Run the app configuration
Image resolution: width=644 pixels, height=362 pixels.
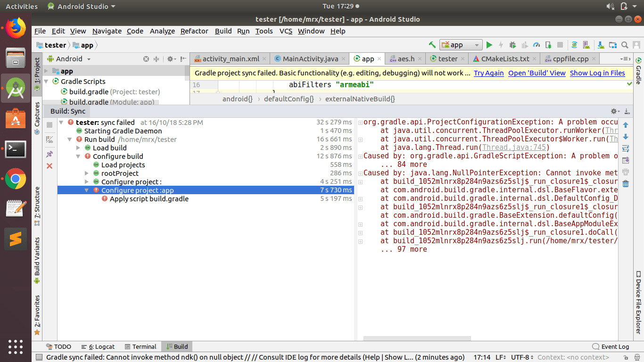pyautogui.click(x=489, y=45)
